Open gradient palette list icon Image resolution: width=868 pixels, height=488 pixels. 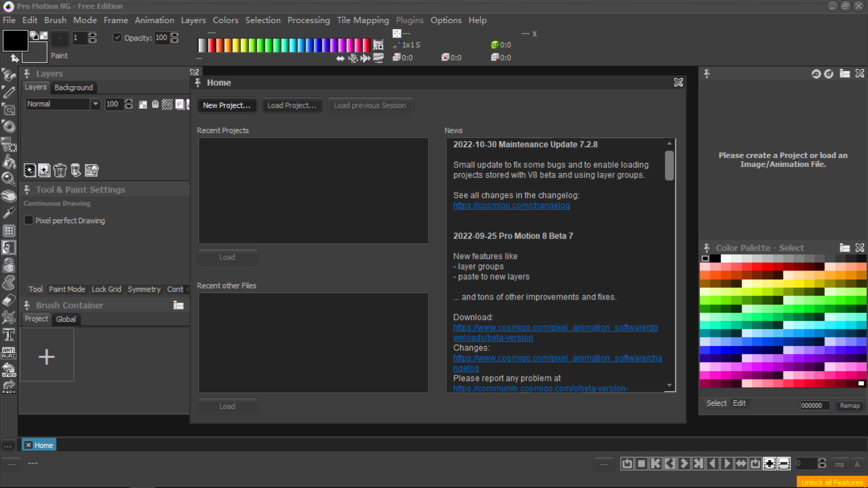378,45
